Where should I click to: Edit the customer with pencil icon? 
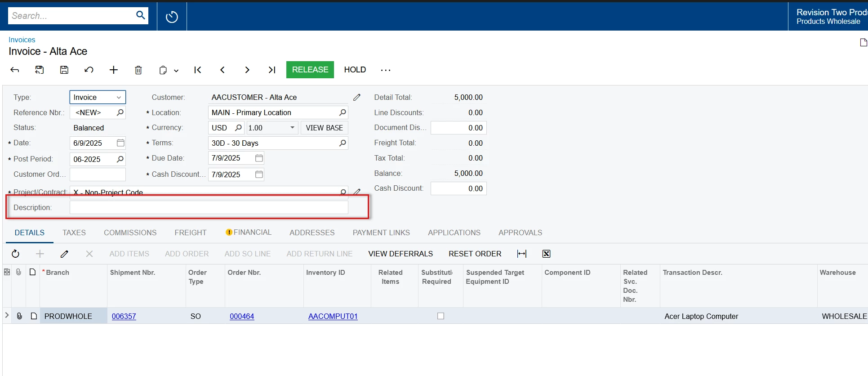(357, 97)
